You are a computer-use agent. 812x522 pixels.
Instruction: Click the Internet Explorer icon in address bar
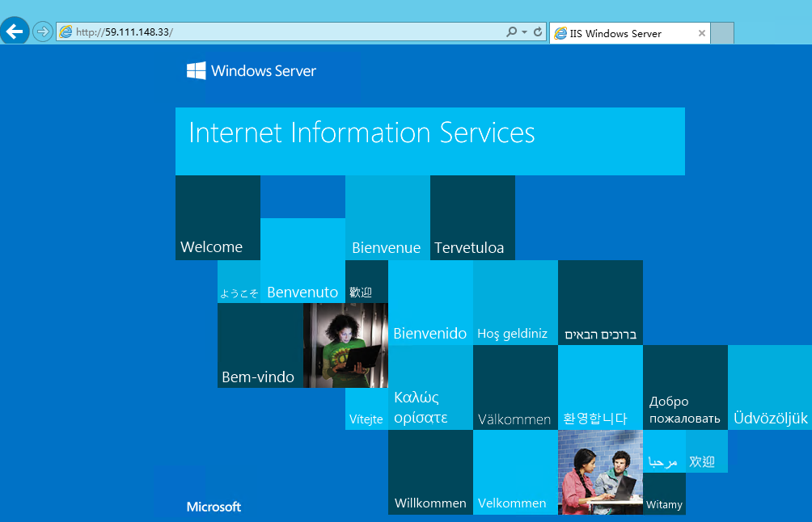pos(66,32)
